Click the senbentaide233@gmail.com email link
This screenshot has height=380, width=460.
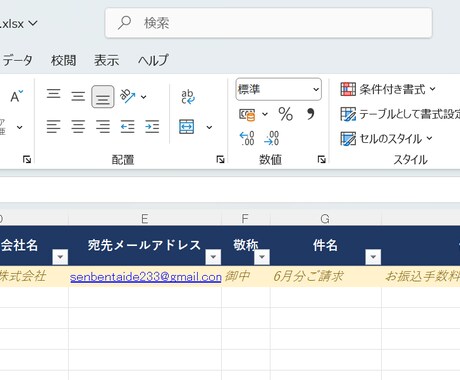[x=146, y=277]
